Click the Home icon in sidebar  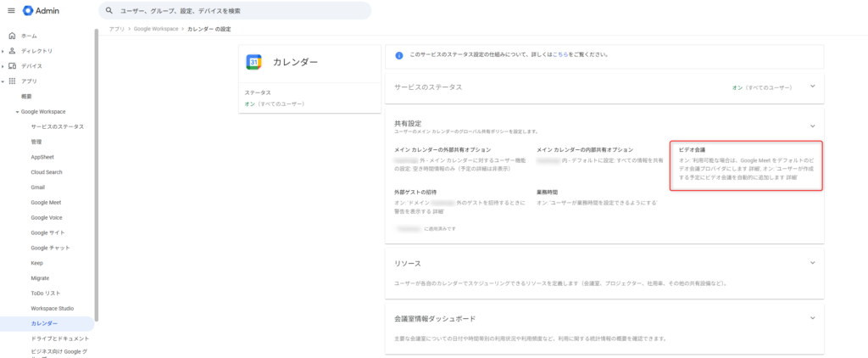12,36
